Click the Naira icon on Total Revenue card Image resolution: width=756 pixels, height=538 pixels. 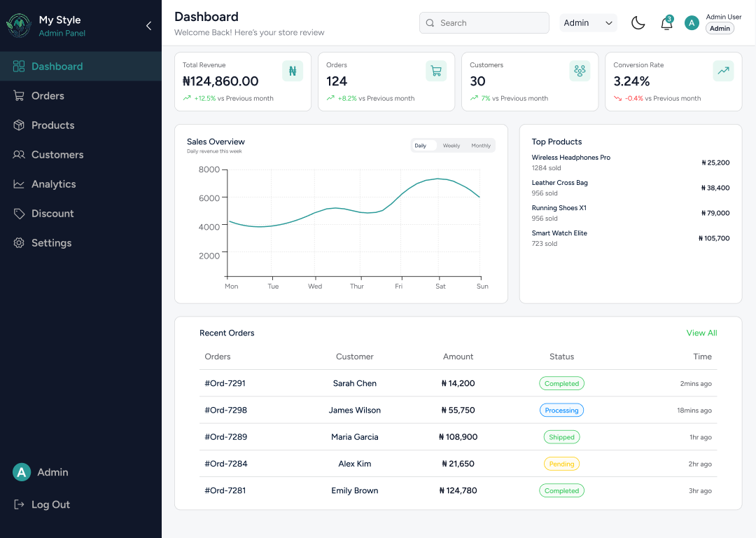pos(293,71)
